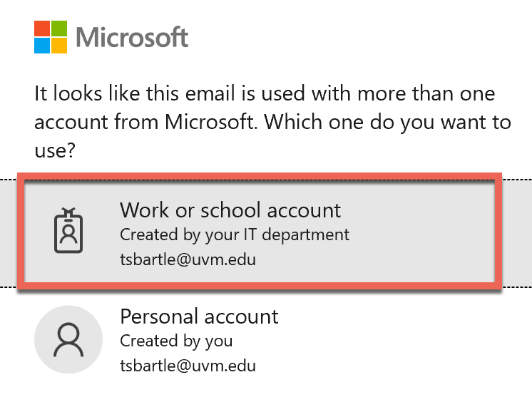Click the Microsoft wordmark text
This screenshot has width=532, height=402.
coord(132,37)
